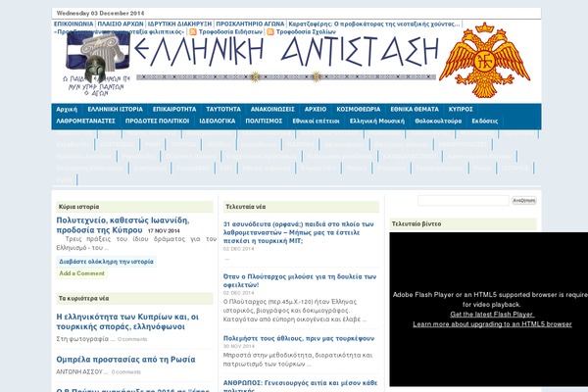Open the Καρατζαφέρης top bar article link
Image resolution: width=588 pixels, height=392 pixels.
(374, 24)
